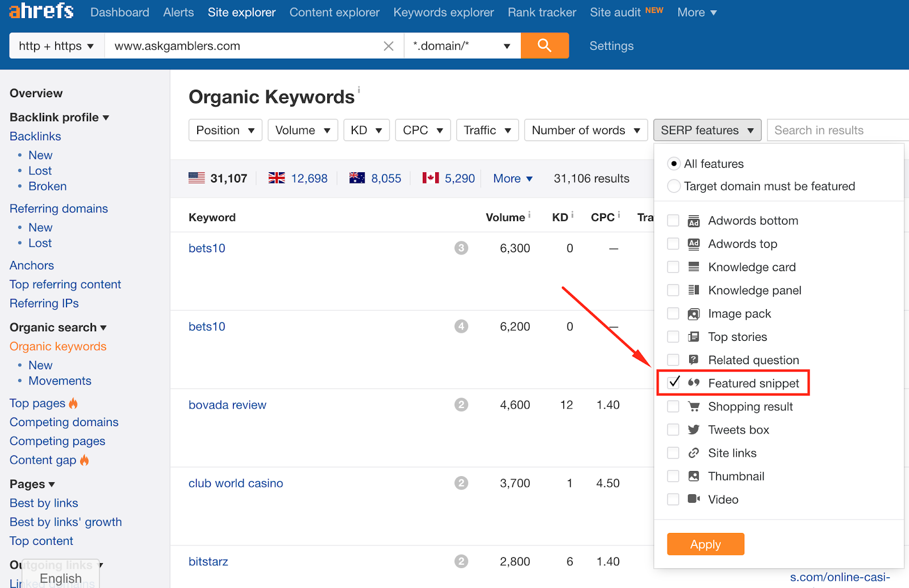Screen dimensions: 909x588
Task: Select the Australia flag icon
Action: (357, 178)
